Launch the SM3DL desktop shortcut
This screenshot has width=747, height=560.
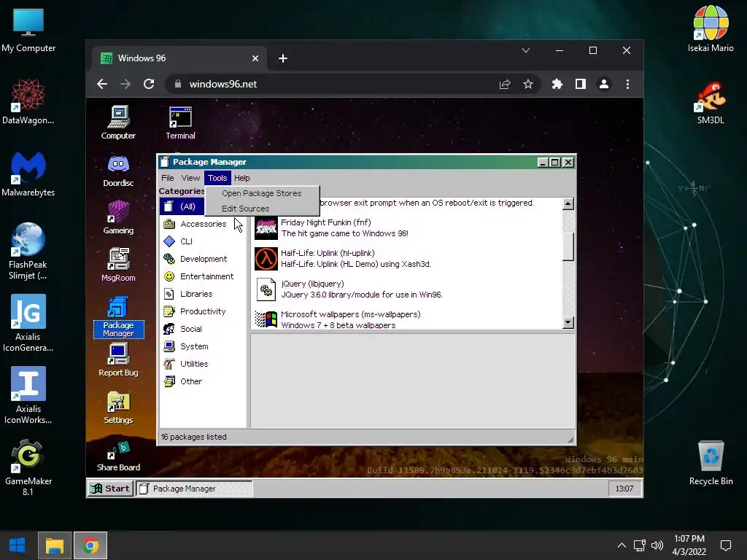(x=711, y=102)
